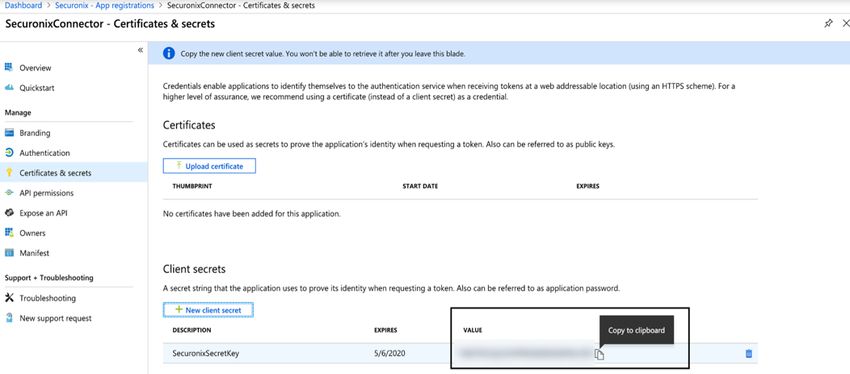Click the Authentication icon in sidebar
850x374 pixels.
point(9,153)
